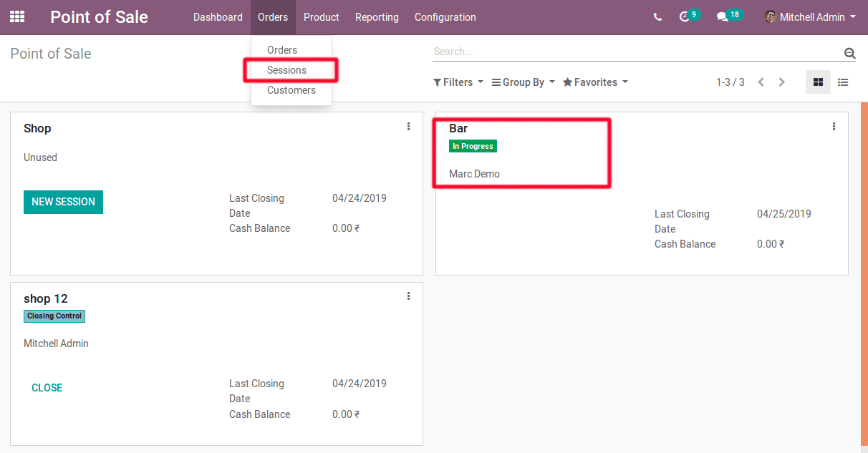Click the Point of Sale app title
The width and height of the screenshot is (868, 453).
point(99,17)
